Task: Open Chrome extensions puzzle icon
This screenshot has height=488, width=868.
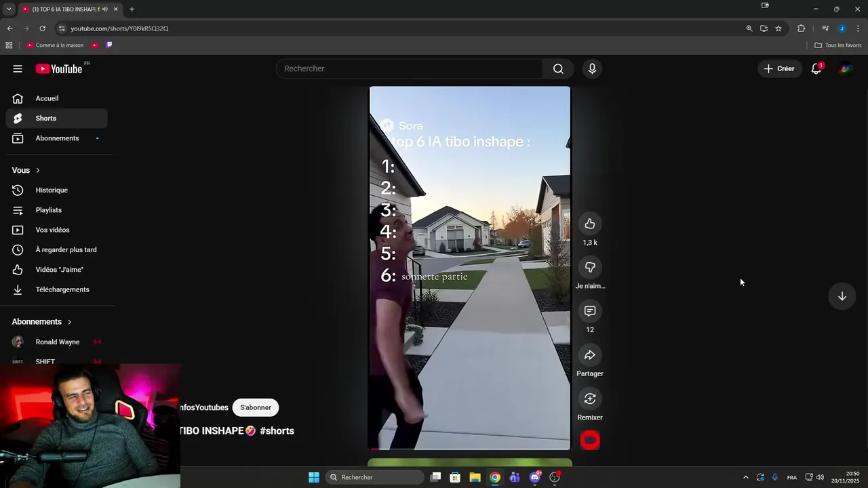Action: point(801,28)
